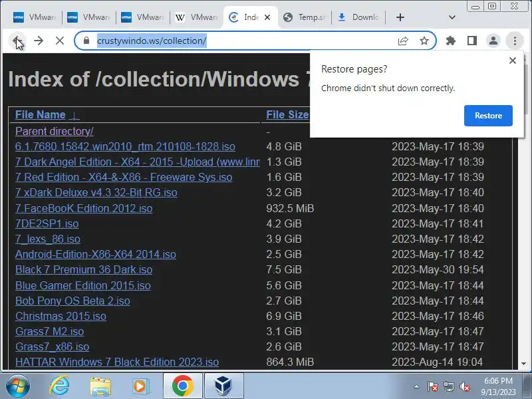Click the muted volume tray icon
532x399 pixels.
[x=464, y=386]
